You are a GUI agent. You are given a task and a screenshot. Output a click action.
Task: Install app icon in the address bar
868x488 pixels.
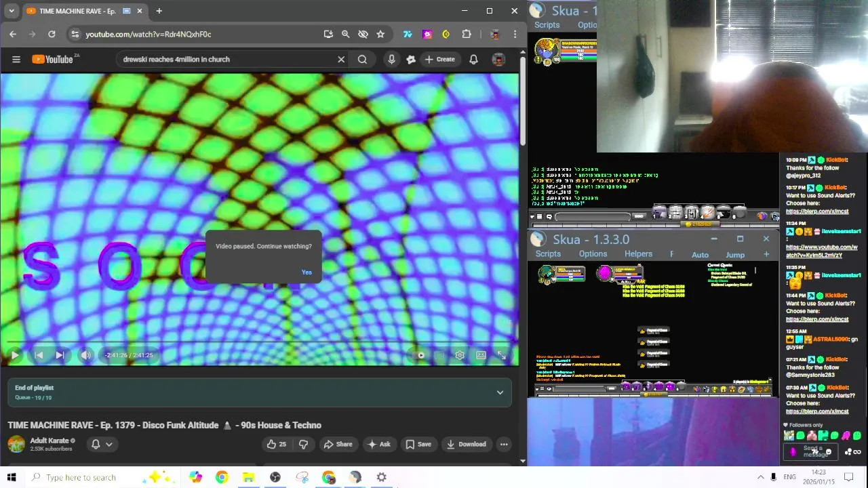click(x=328, y=34)
